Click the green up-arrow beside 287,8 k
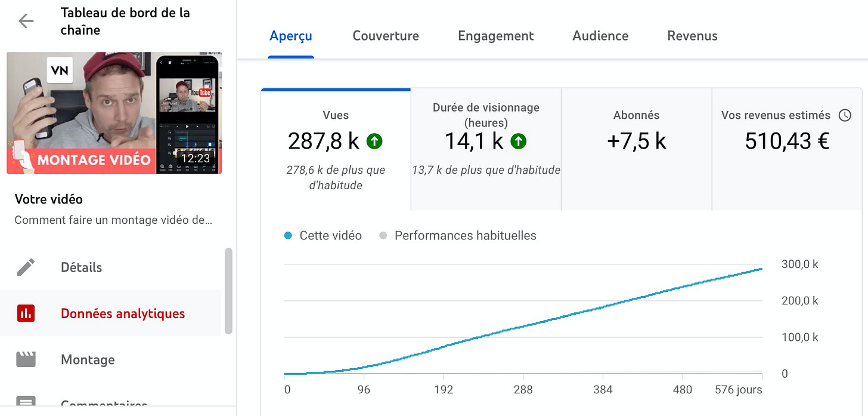 pyautogui.click(x=374, y=141)
